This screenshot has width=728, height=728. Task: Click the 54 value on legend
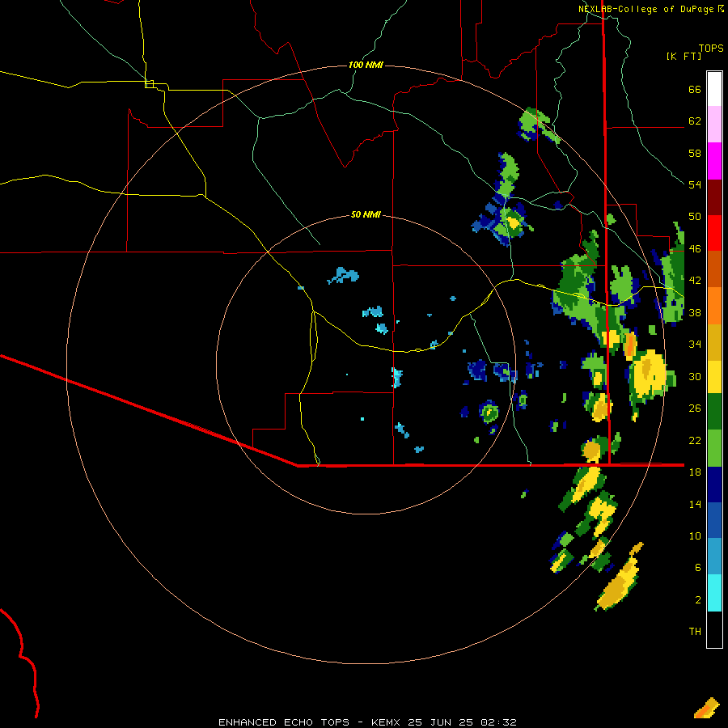pyautogui.click(x=695, y=184)
